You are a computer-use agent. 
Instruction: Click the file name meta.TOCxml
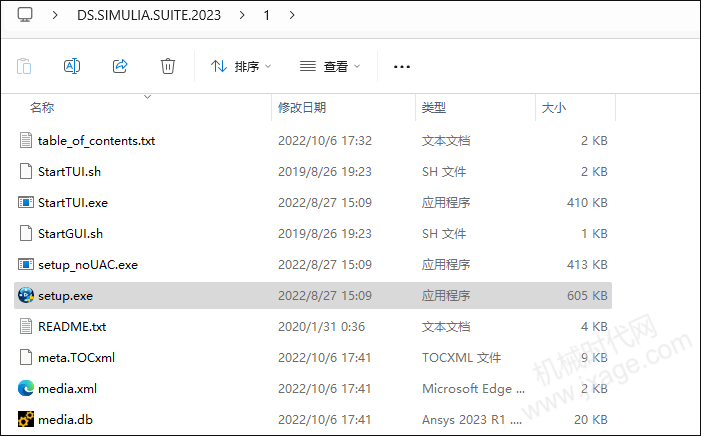click(76, 358)
